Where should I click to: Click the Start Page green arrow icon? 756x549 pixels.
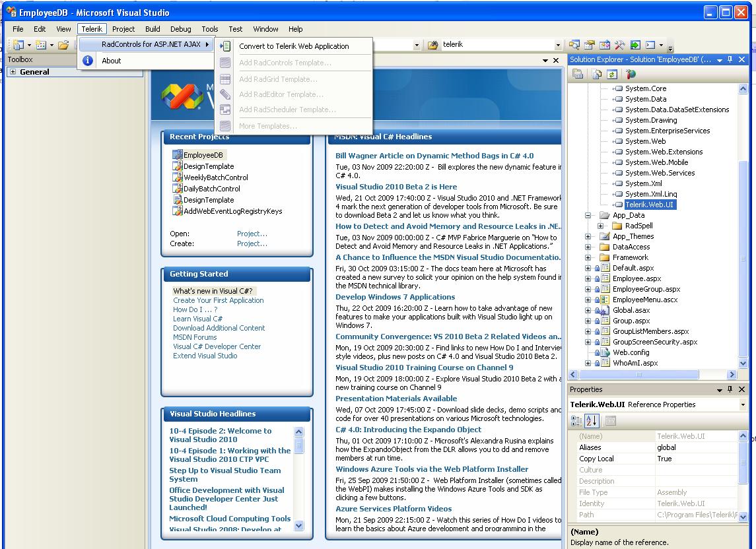635,45
